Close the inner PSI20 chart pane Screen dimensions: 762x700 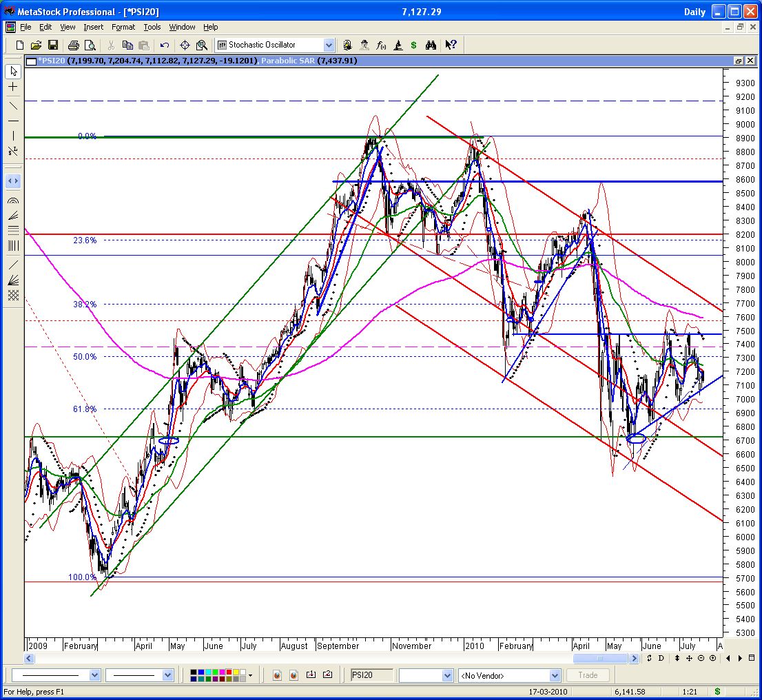pos(750,61)
